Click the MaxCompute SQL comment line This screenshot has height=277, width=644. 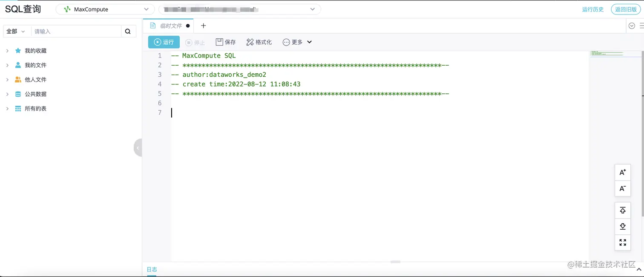coord(203,56)
